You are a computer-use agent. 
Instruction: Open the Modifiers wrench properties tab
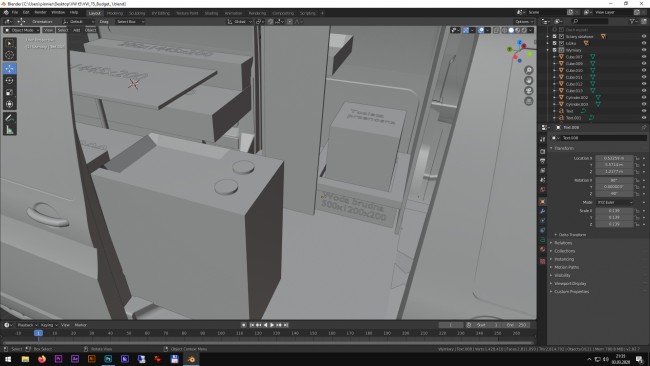pos(542,211)
